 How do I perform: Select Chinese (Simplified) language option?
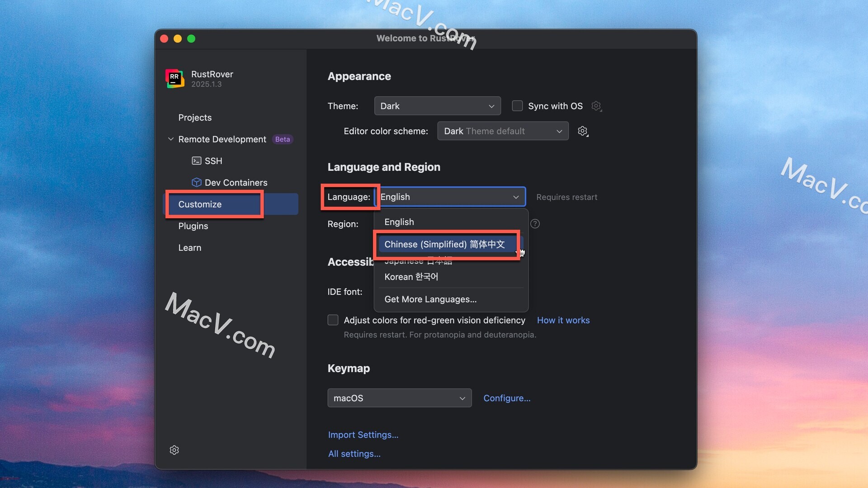(x=444, y=244)
